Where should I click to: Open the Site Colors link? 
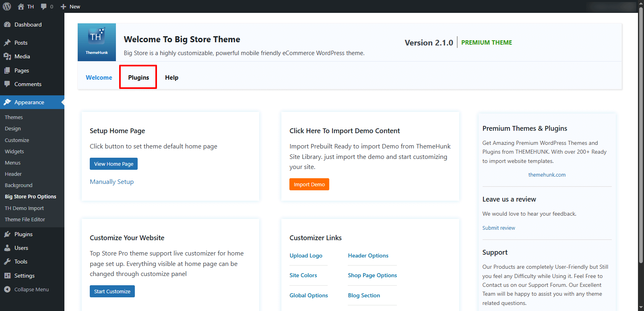click(303, 275)
